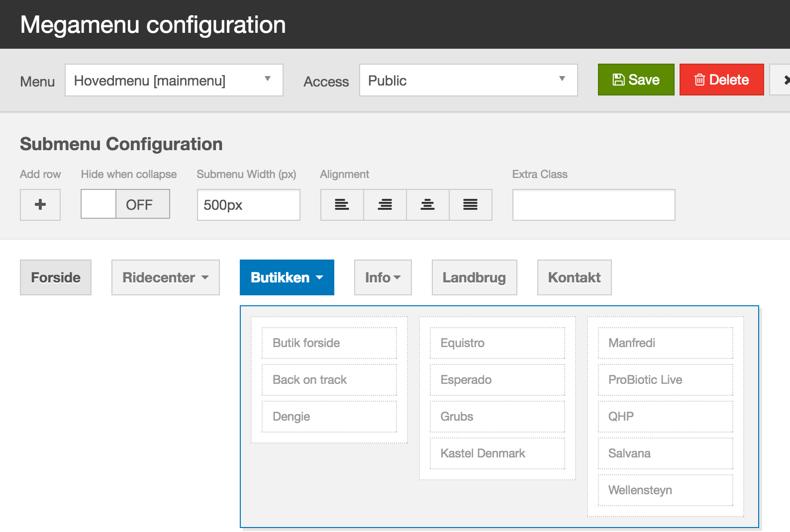
Task: Click the Submenu Width input field
Action: coord(248,205)
